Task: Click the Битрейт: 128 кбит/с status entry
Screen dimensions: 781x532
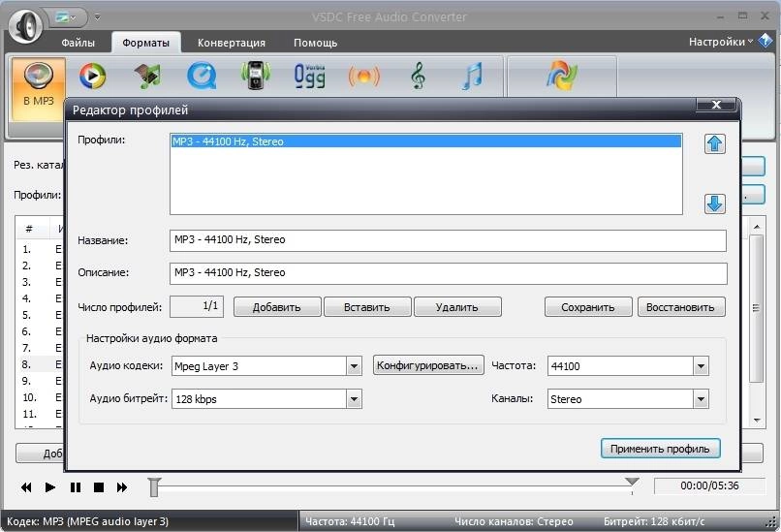Action: tap(654, 521)
